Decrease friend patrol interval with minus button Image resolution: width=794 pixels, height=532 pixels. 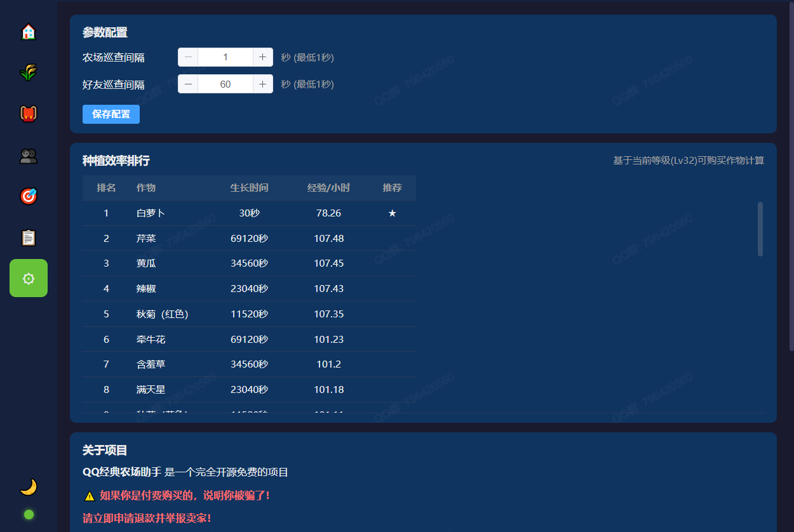188,84
